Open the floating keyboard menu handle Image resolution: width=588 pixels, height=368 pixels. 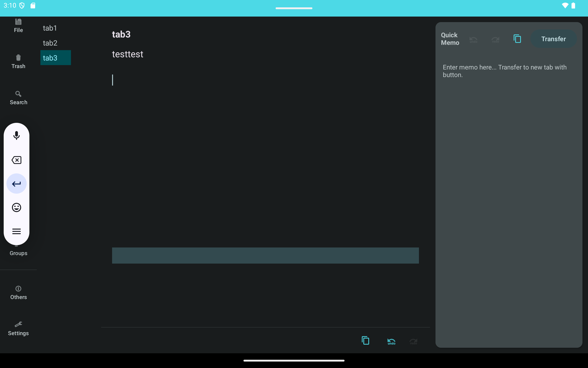pyautogui.click(x=17, y=231)
